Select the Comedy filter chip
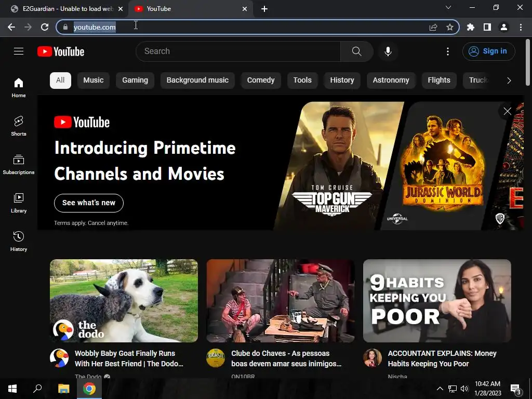532x399 pixels. pos(261,81)
